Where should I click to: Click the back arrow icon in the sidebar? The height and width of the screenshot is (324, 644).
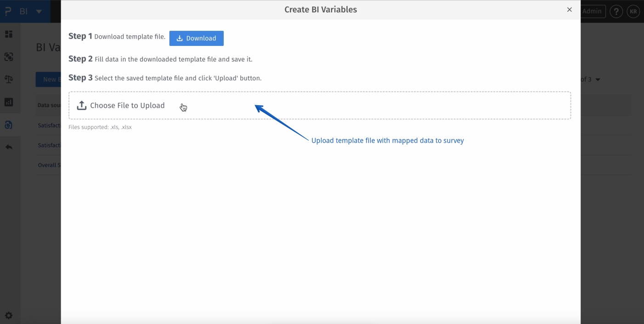click(x=9, y=146)
